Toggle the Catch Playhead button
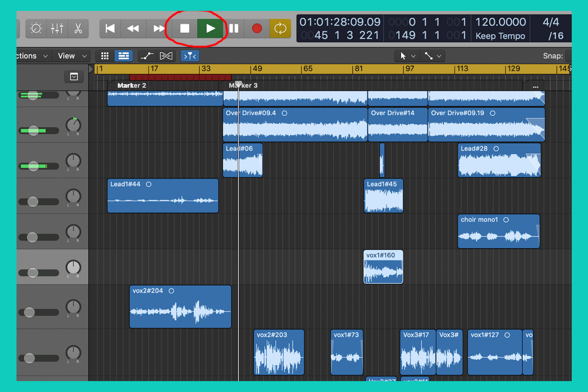 [190, 56]
